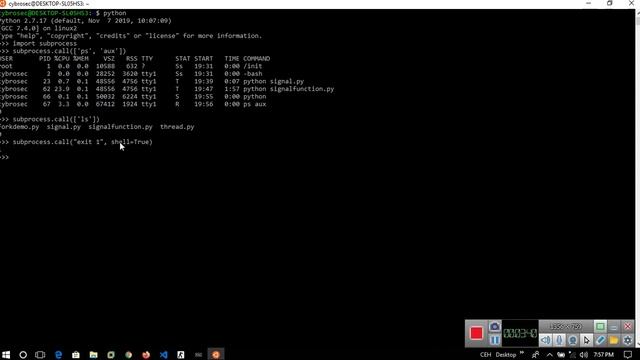The width and height of the screenshot is (640, 360).
Task: Switch to the Ubuntu terminal taskbar icon
Action: (x=216, y=355)
